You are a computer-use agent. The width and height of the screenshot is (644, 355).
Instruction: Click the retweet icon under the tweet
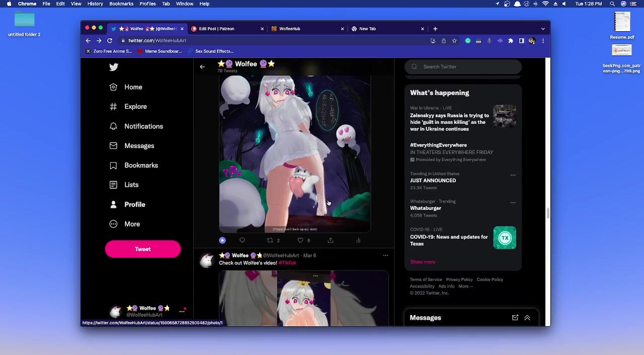(x=270, y=240)
